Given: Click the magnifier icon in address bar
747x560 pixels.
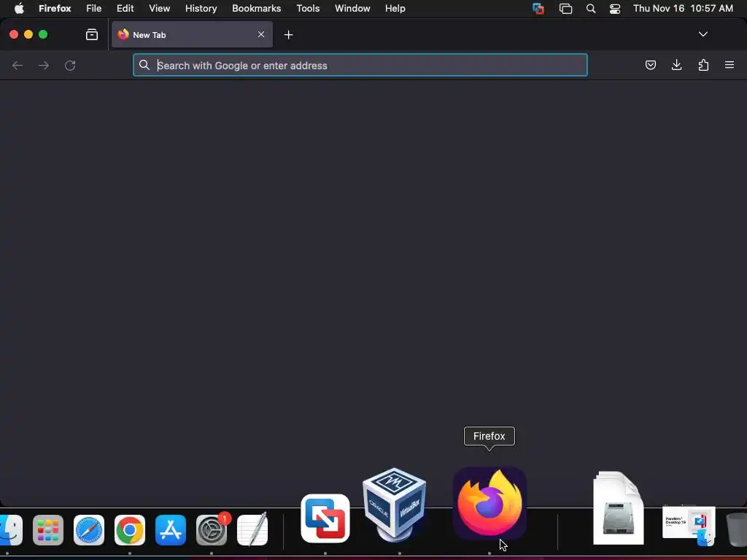Looking at the screenshot, I should tap(144, 65).
